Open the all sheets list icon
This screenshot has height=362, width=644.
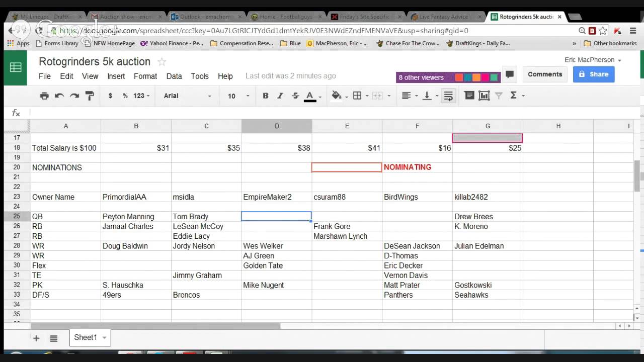click(54, 338)
